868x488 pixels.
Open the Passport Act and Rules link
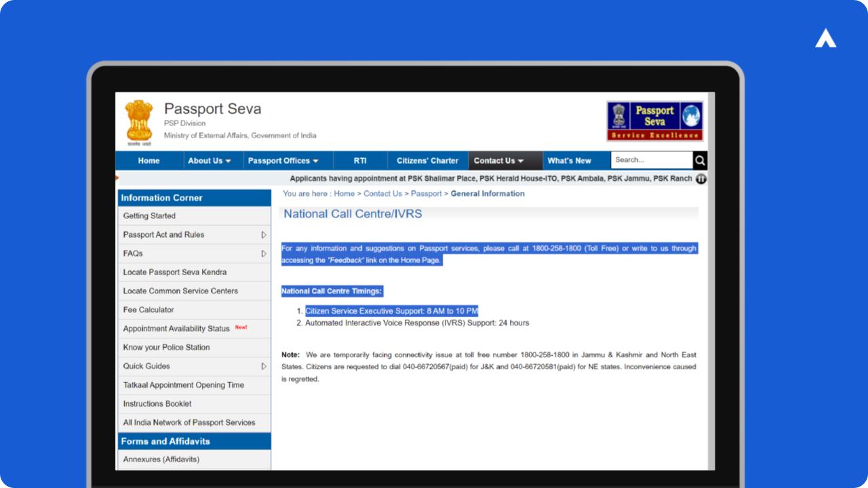tap(163, 235)
